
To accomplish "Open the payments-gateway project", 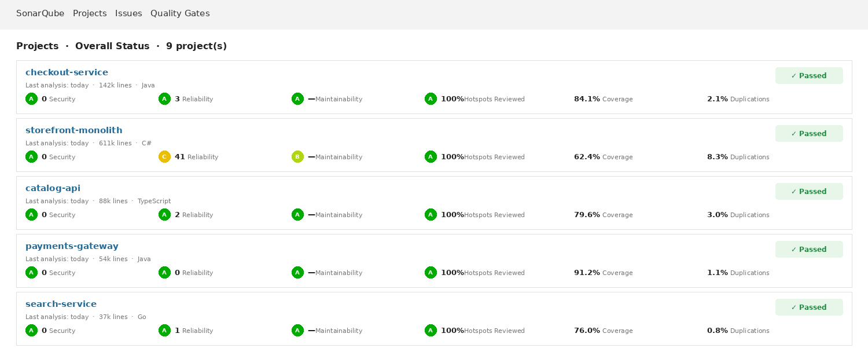I will click(72, 246).
